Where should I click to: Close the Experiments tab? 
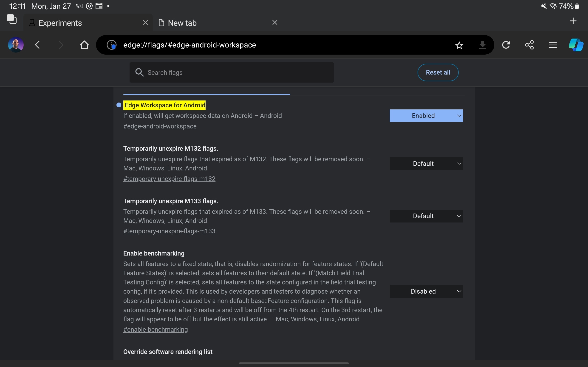click(x=145, y=22)
